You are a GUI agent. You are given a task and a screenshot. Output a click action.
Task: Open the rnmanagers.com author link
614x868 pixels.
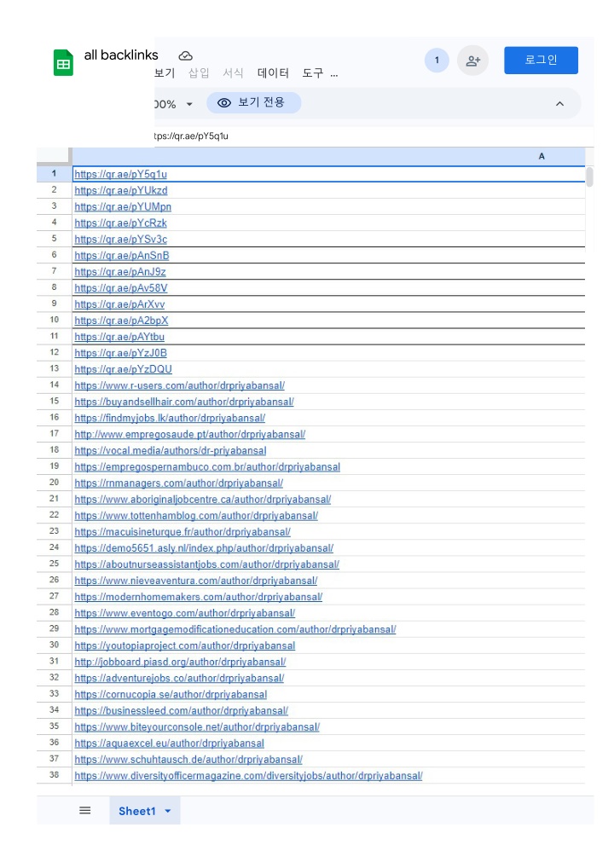[x=179, y=483]
